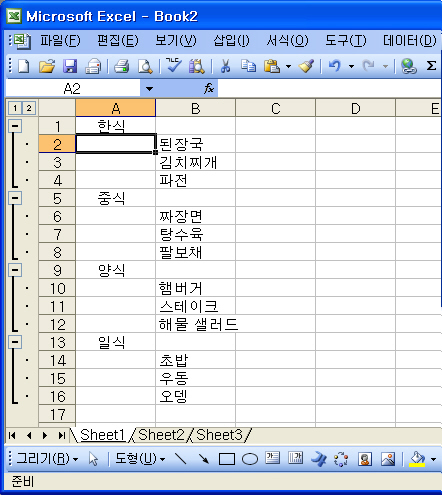The image size is (442, 495).
Task: Open a file with the Open folder icon
Action: pos(47,66)
